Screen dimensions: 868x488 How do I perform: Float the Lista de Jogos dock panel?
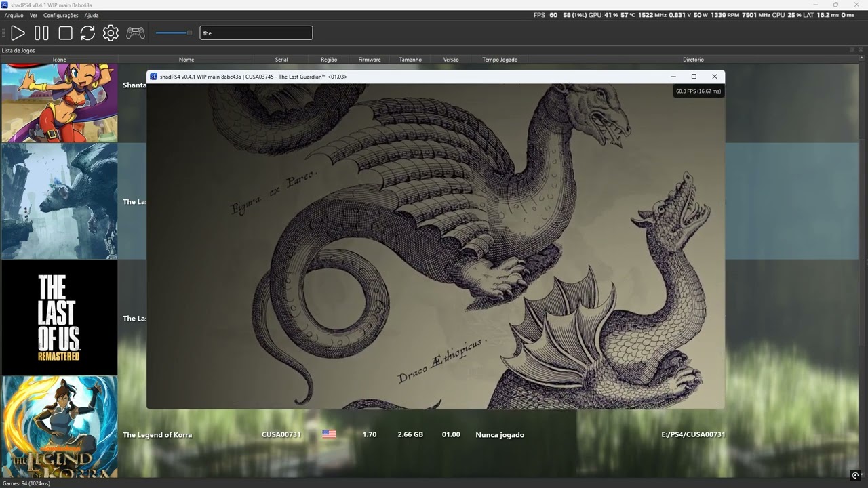tap(852, 50)
